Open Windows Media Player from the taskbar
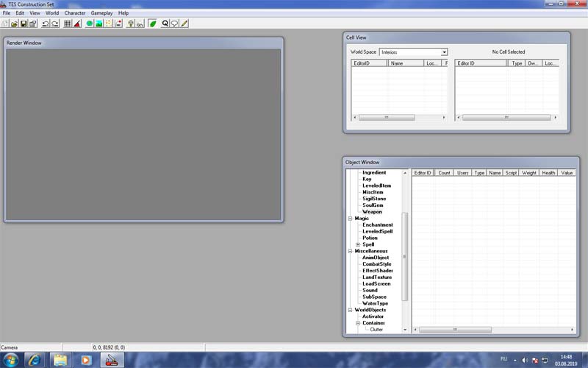Image resolution: width=588 pixels, height=368 pixels. [86, 360]
